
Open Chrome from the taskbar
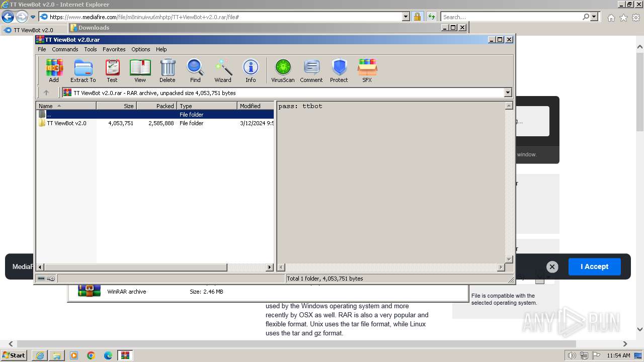coord(91,355)
